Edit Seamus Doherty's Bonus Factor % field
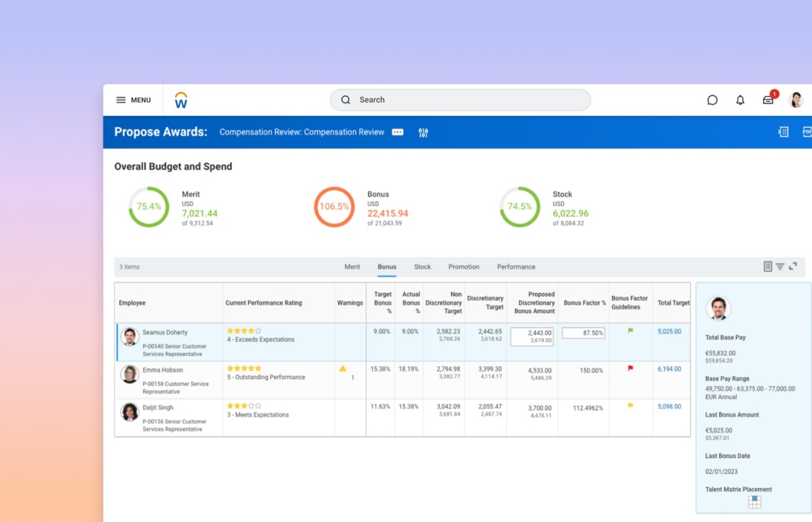 tap(583, 333)
